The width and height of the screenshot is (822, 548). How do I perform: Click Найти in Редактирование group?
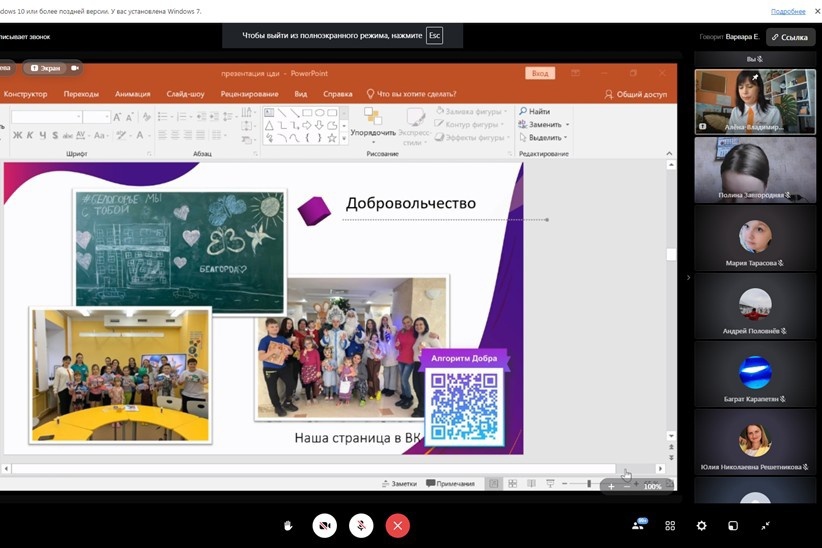coord(534,111)
